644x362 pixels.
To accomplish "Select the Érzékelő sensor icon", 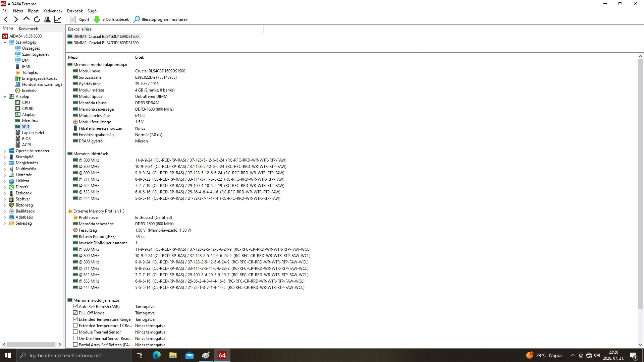I will [18, 90].
